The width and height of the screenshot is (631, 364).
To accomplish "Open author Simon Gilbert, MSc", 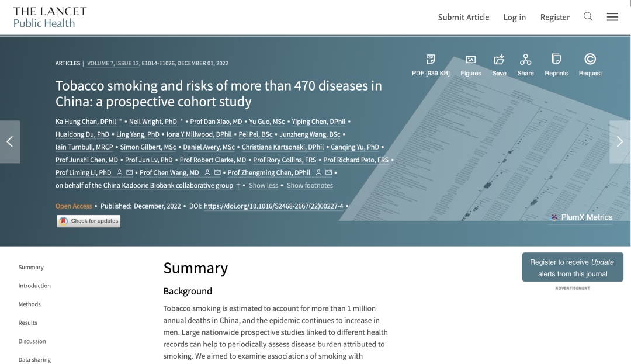I will pyautogui.click(x=148, y=147).
